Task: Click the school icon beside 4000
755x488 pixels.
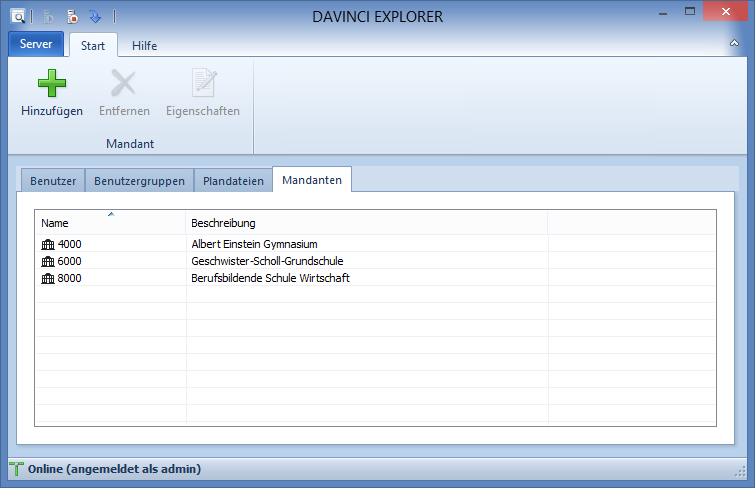Action: (x=47, y=244)
